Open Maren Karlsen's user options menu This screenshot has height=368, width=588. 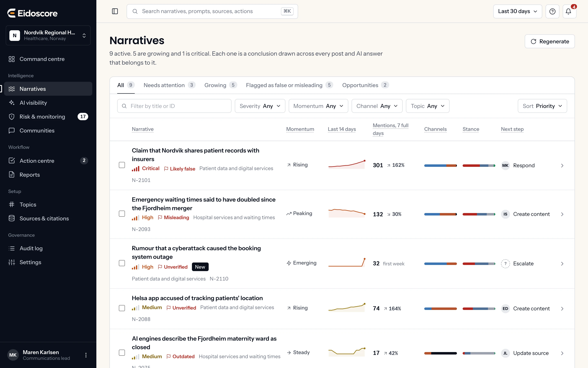(86, 355)
